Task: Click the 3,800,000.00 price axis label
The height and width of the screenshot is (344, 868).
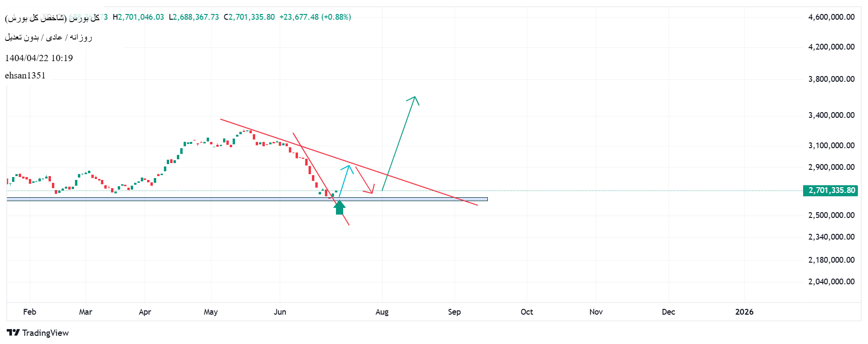Action: (x=831, y=79)
